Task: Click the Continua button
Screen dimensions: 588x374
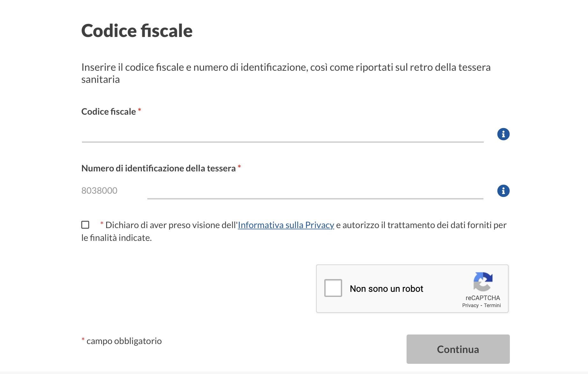Action: [x=458, y=349]
